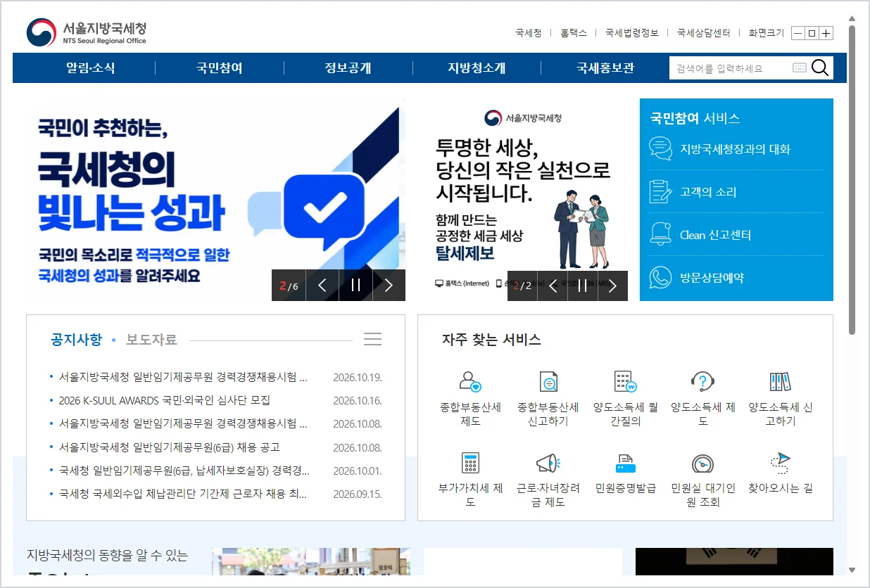Show next slide in main banner
Screen dimensions: 870x588
coord(389,285)
